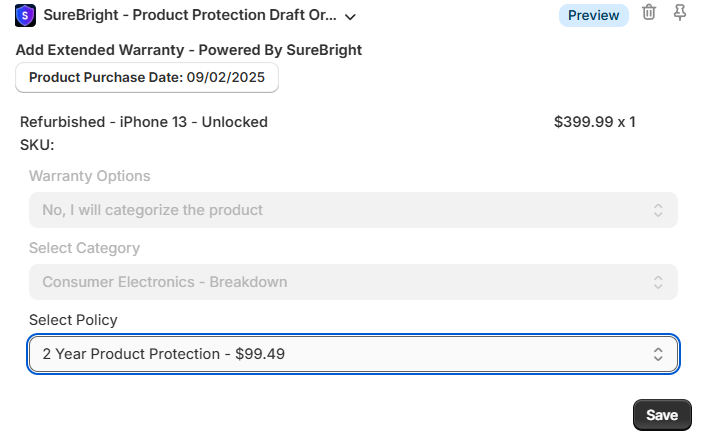Image resolution: width=705 pixels, height=437 pixels.
Task: Click the Preview badge
Action: pyautogui.click(x=594, y=15)
